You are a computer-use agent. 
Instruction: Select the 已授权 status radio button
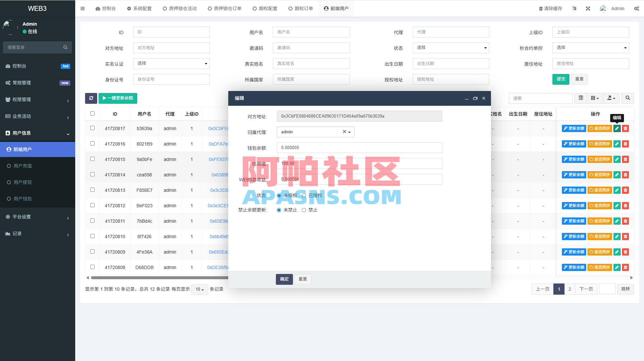tap(304, 195)
